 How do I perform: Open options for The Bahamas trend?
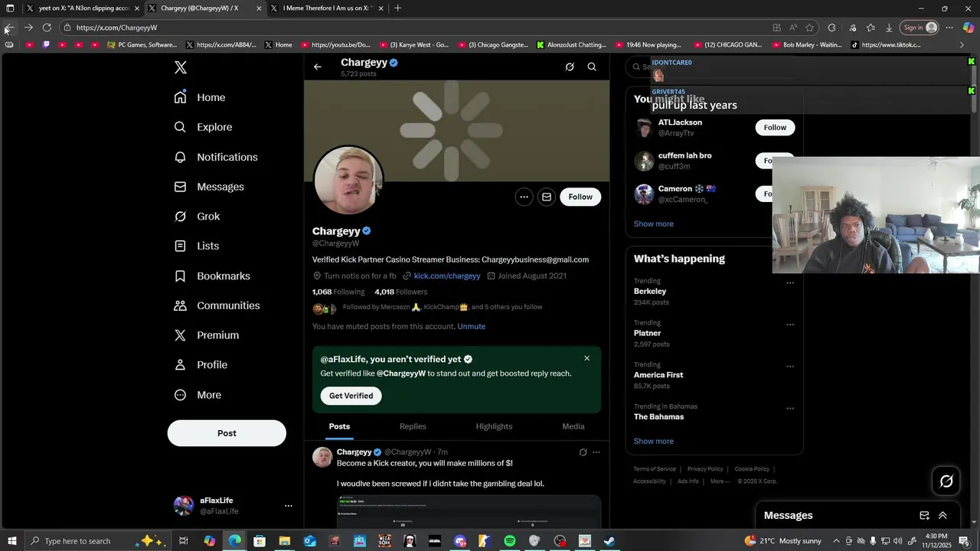pos(790,409)
